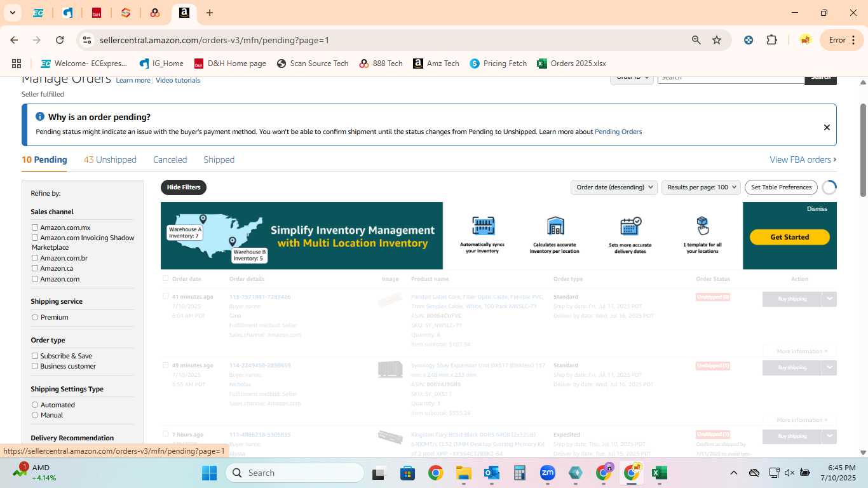Screen dimensions: 868x488
Task: Open the Microsoft Store taskbar icon
Action: tap(407, 473)
